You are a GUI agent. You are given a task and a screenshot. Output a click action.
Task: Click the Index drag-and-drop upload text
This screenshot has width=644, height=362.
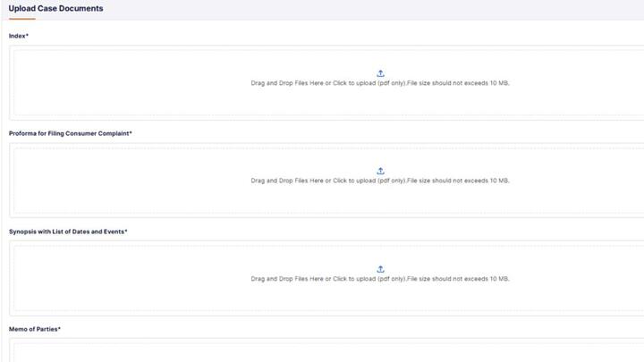coord(380,83)
